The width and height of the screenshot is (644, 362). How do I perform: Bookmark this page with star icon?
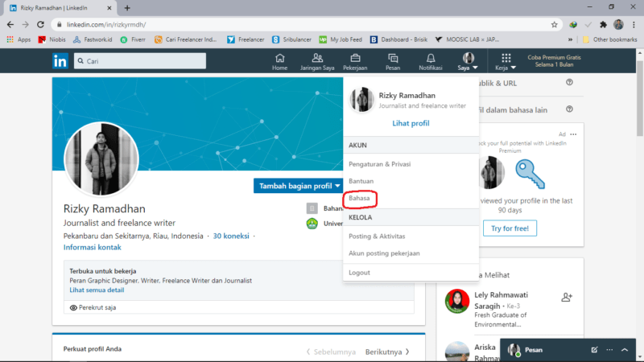tap(555, 25)
